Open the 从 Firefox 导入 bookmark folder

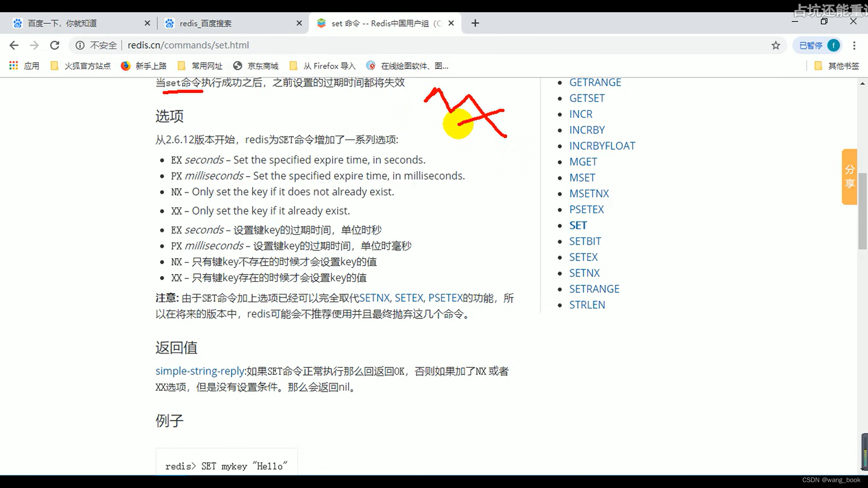322,66
